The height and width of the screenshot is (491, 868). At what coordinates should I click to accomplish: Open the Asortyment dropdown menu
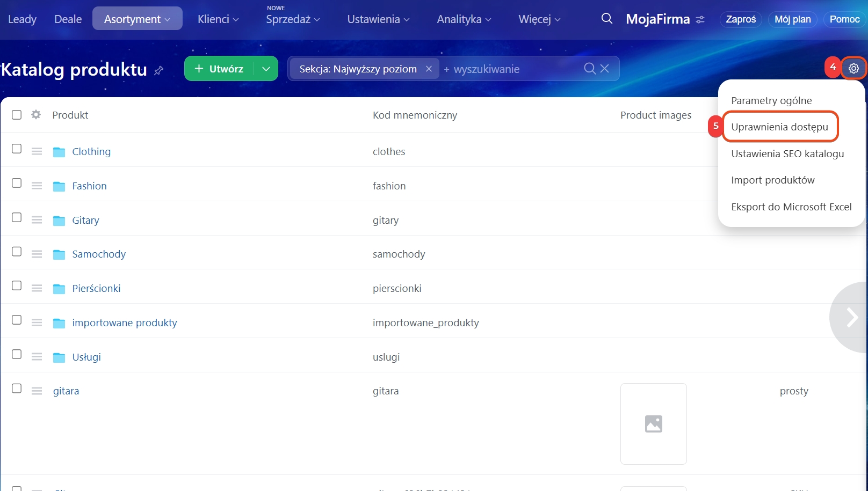(x=137, y=19)
